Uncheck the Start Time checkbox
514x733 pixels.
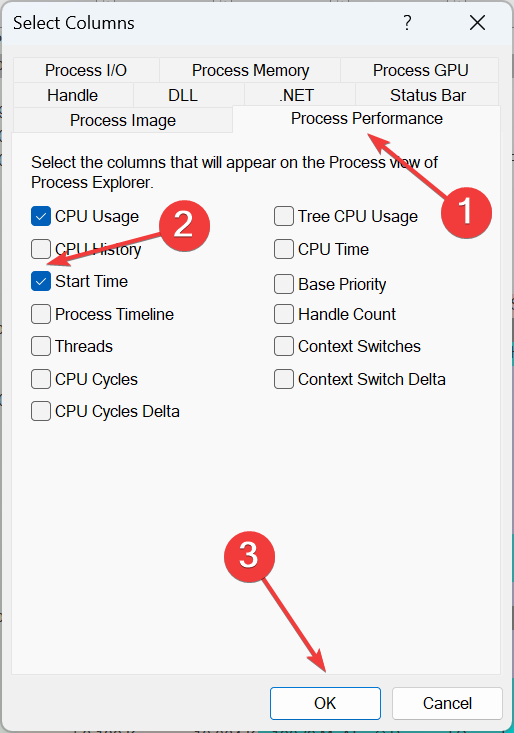tap(41, 281)
